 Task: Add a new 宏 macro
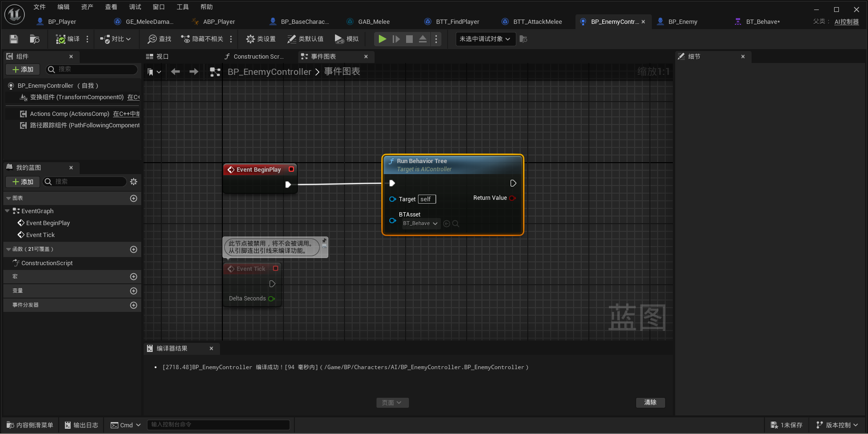(x=134, y=277)
